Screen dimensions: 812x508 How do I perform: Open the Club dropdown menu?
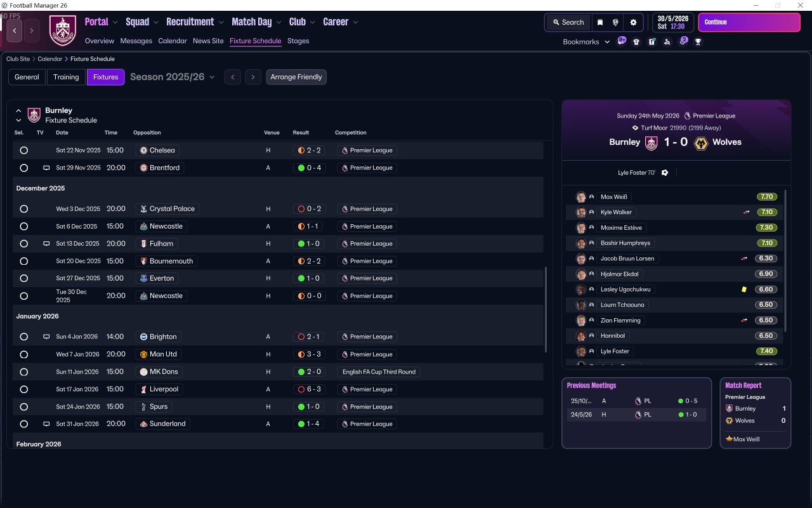tap(302, 22)
